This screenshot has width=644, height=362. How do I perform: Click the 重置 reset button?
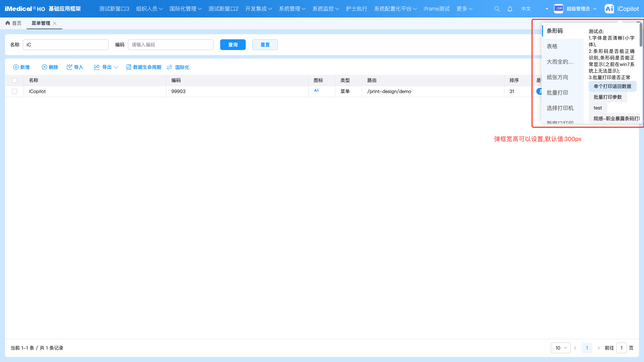(x=265, y=44)
